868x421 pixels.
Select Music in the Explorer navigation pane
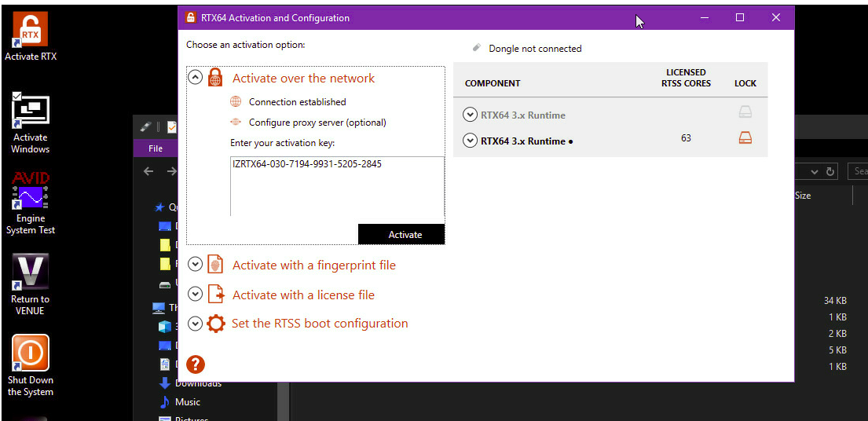click(188, 401)
